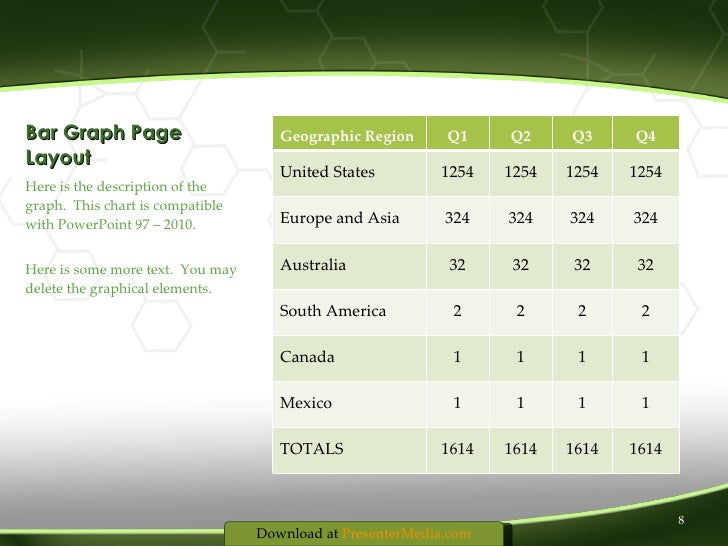Viewport: 728px width, 546px height.
Task: Select Europe and Asia Q1 value 324
Action: click(458, 220)
